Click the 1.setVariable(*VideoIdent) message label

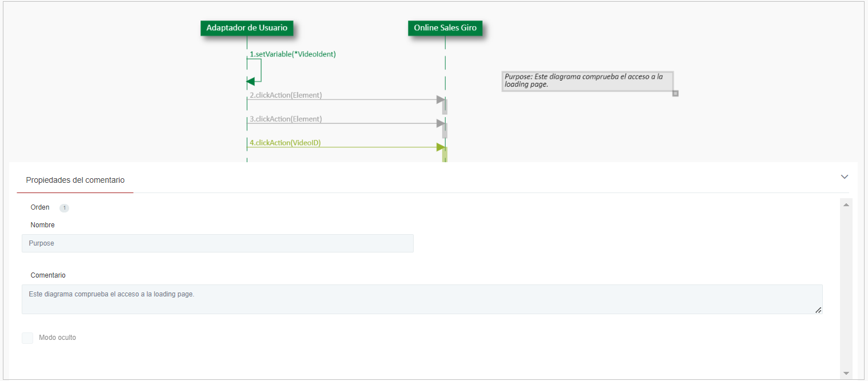point(293,54)
